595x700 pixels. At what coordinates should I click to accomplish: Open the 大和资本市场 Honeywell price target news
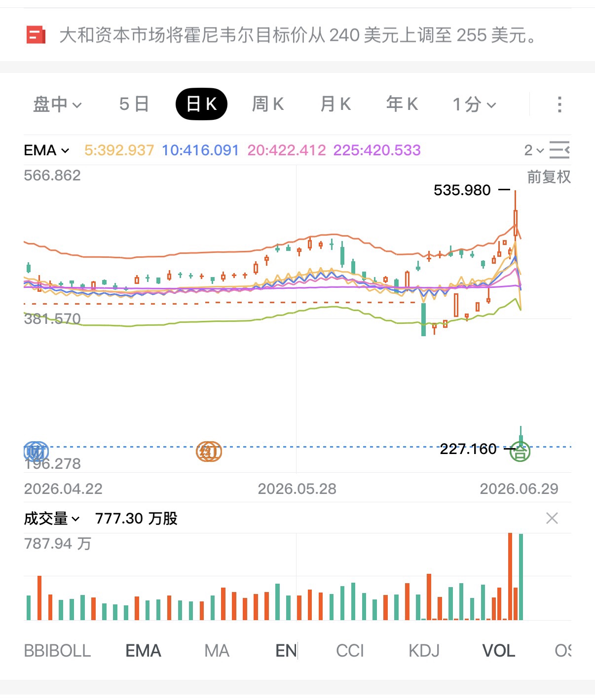[298, 35]
